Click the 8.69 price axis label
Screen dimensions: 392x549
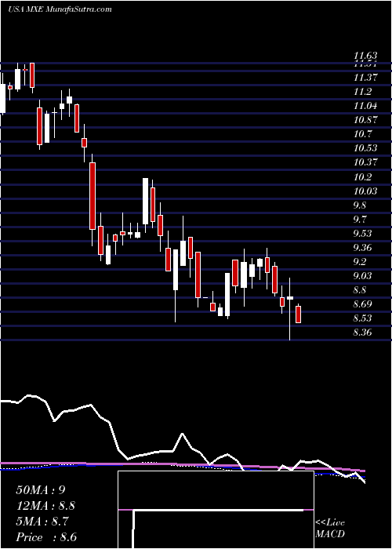coord(362,304)
